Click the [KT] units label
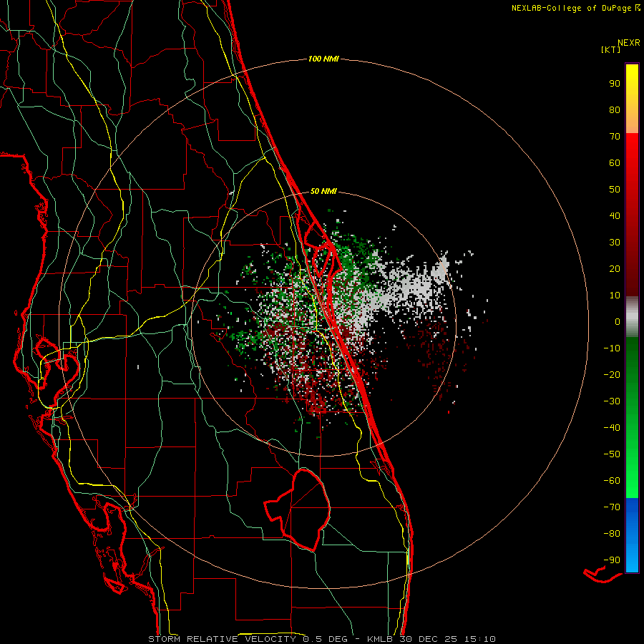The image size is (644, 644). (x=610, y=49)
